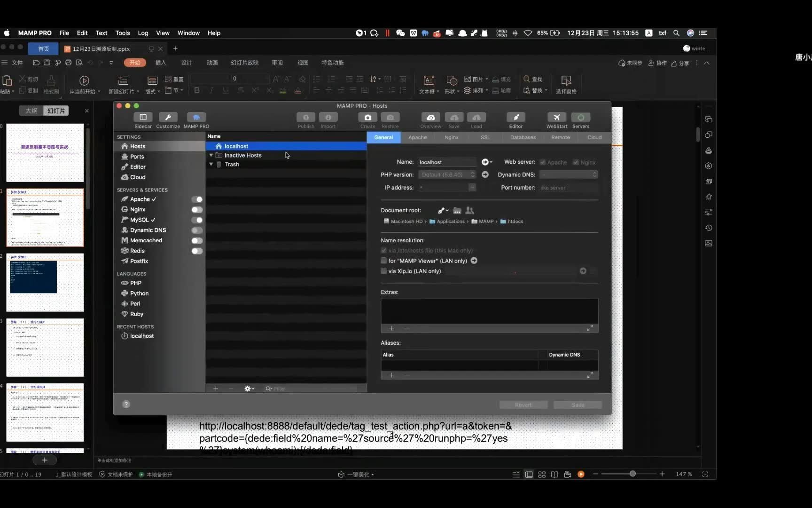Toggle the Nginx server switch
This screenshot has width=812, height=508.
point(197,210)
